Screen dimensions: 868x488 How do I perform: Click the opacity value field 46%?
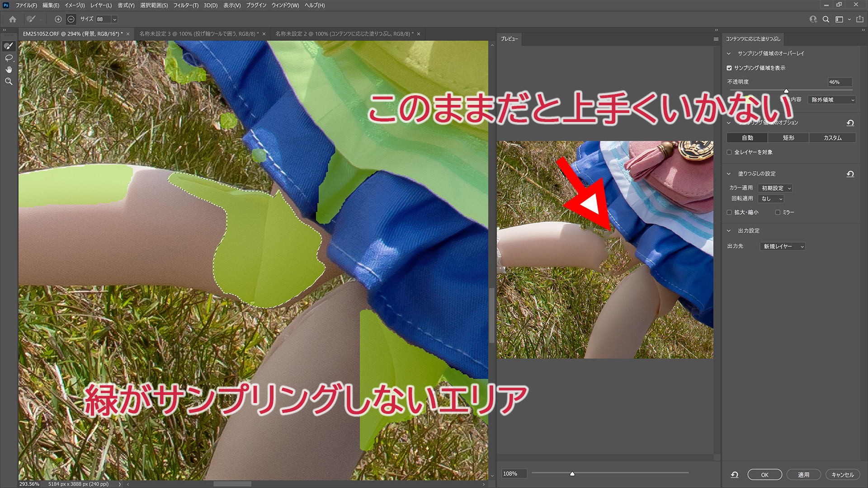click(840, 82)
